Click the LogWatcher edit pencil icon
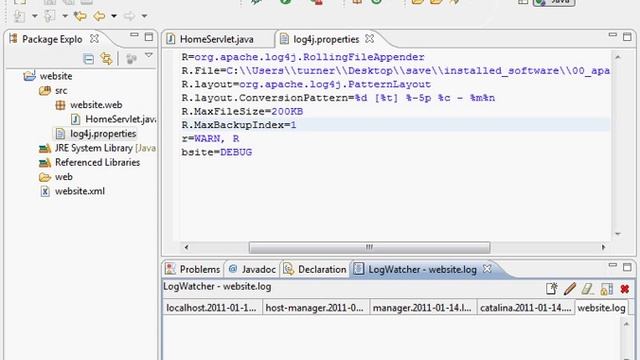This screenshot has width=640, height=360. (x=570, y=289)
